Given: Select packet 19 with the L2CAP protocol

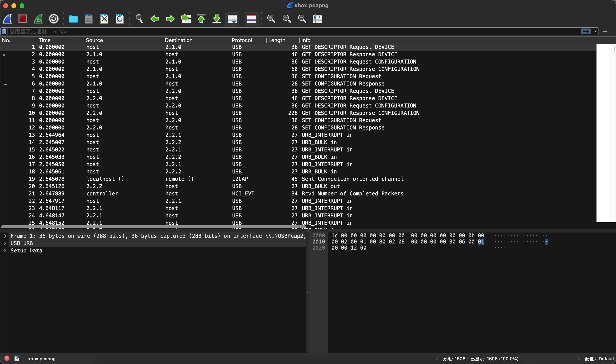Looking at the screenshot, I should tap(298, 179).
